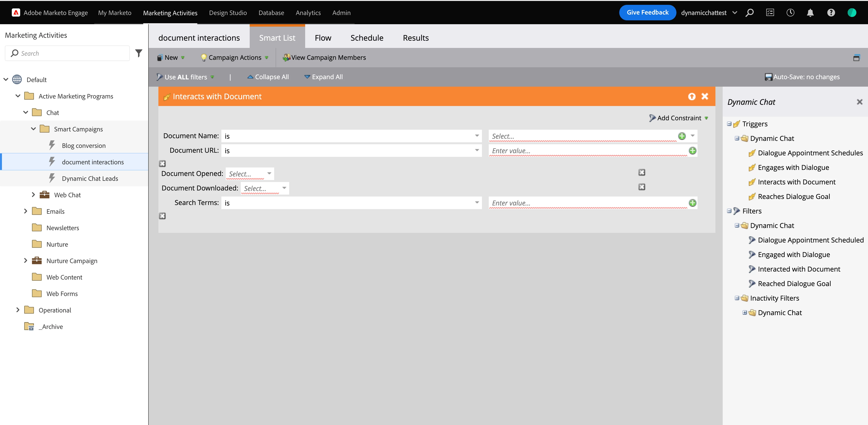Add a Document URL value with plus icon
868x425 pixels.
(x=692, y=151)
